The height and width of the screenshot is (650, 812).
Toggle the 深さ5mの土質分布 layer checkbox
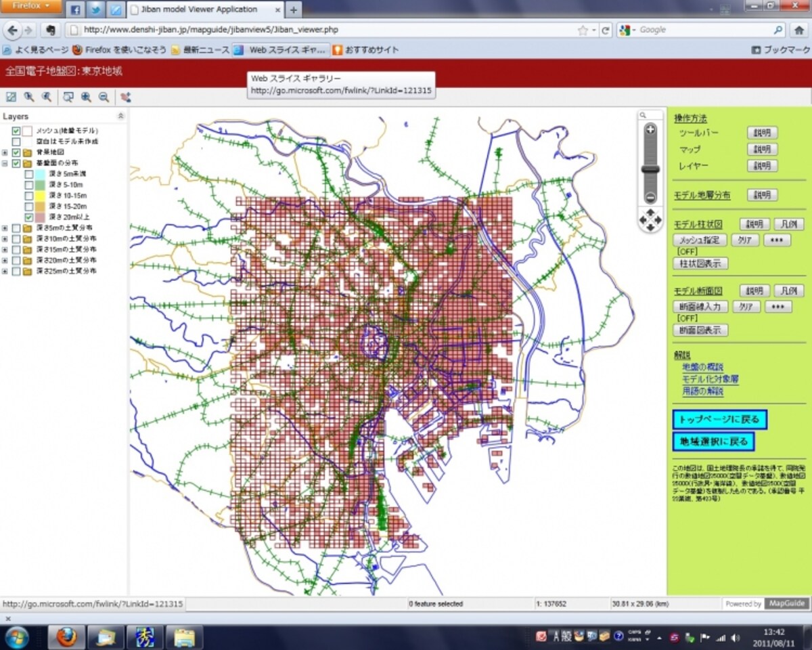click(16, 228)
